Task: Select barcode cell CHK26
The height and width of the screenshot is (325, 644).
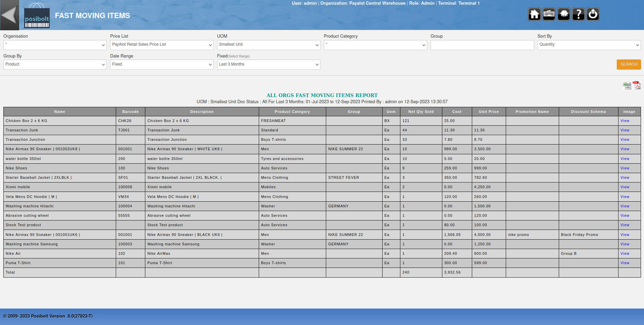Action: click(x=131, y=121)
